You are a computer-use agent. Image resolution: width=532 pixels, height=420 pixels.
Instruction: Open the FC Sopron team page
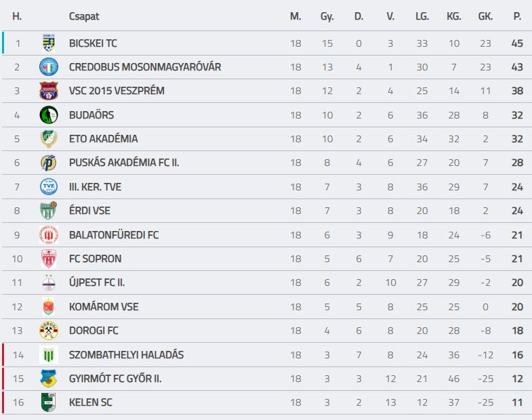95,259
